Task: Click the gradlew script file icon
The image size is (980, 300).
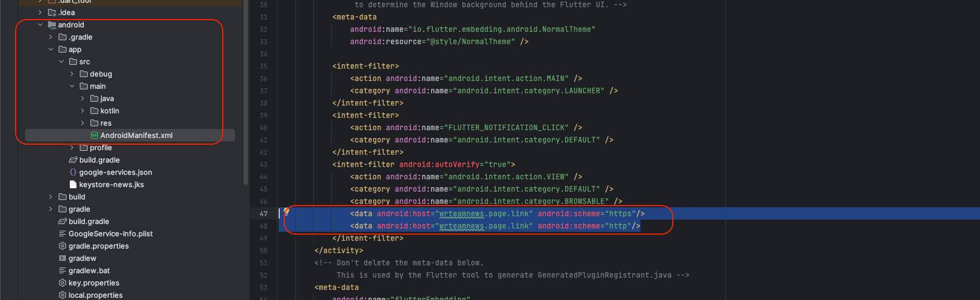Action: pyautogui.click(x=63, y=259)
